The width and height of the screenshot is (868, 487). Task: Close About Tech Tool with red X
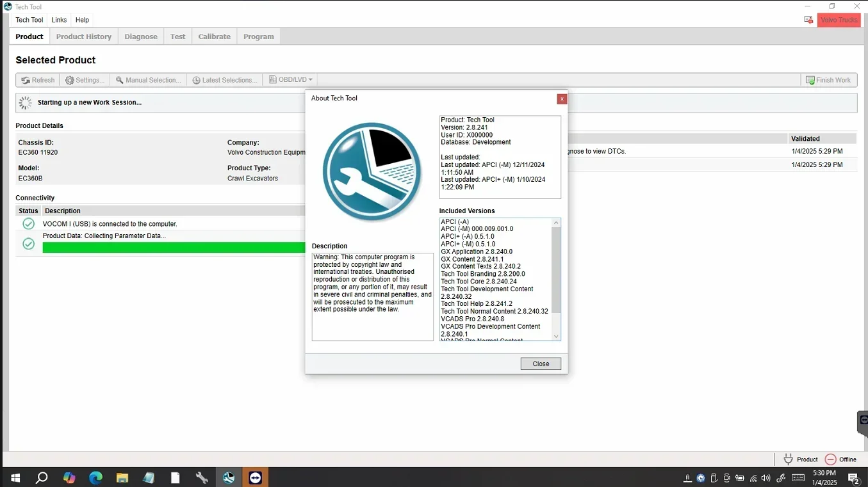click(x=562, y=99)
